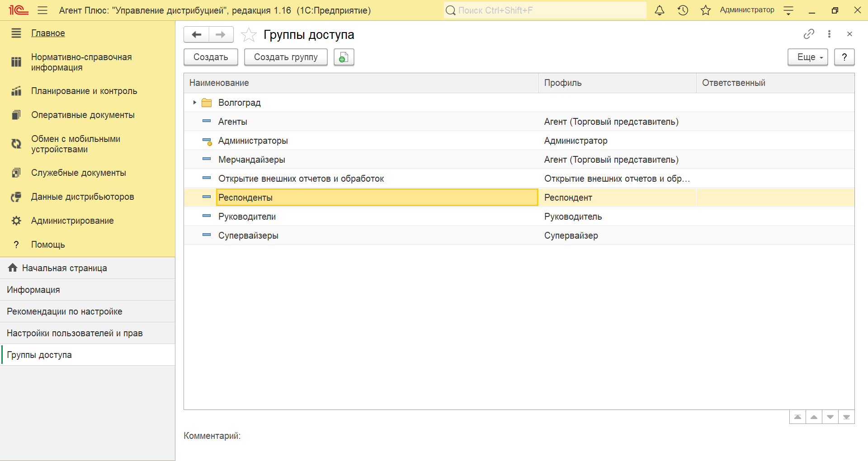
Task: Click the Обмен с мобильными устройствами sync icon
Action: click(16, 144)
